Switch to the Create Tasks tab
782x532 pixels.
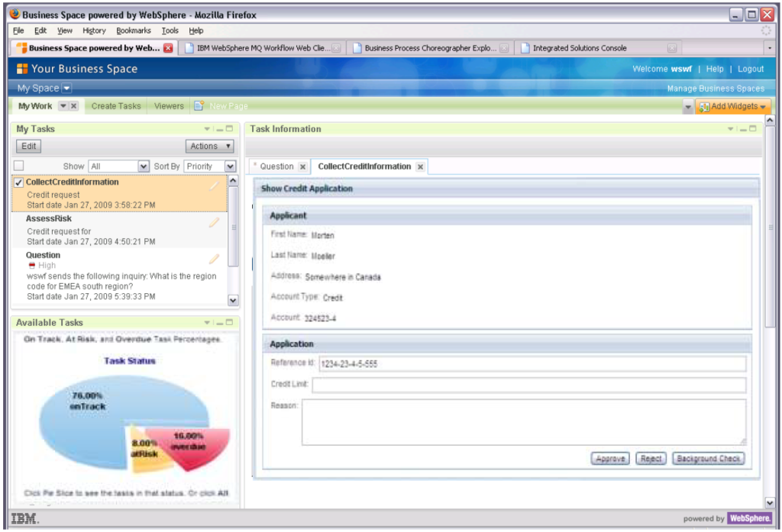(115, 106)
